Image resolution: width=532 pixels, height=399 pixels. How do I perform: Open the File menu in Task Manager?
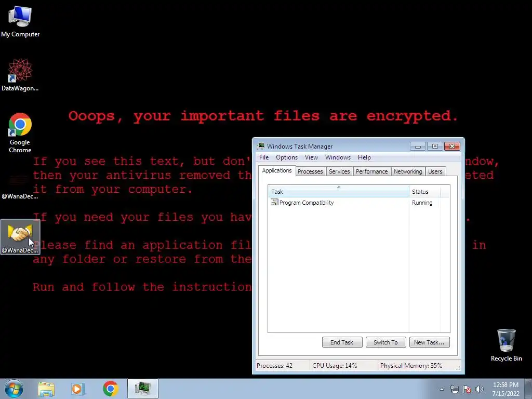click(x=264, y=157)
